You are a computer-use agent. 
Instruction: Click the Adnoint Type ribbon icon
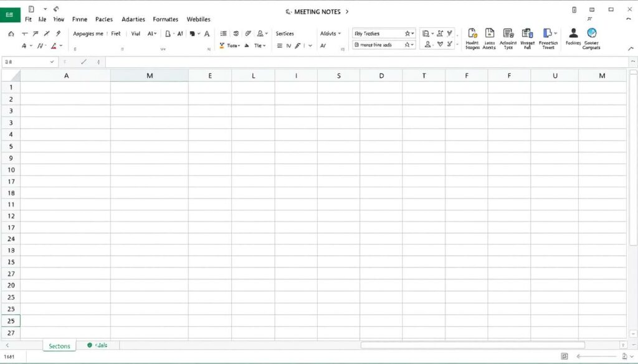point(508,39)
